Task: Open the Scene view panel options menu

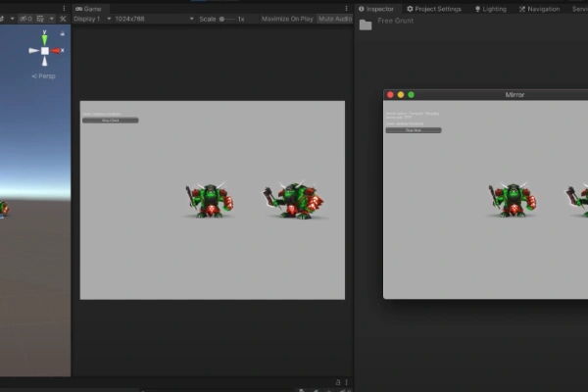Action: [65, 8]
